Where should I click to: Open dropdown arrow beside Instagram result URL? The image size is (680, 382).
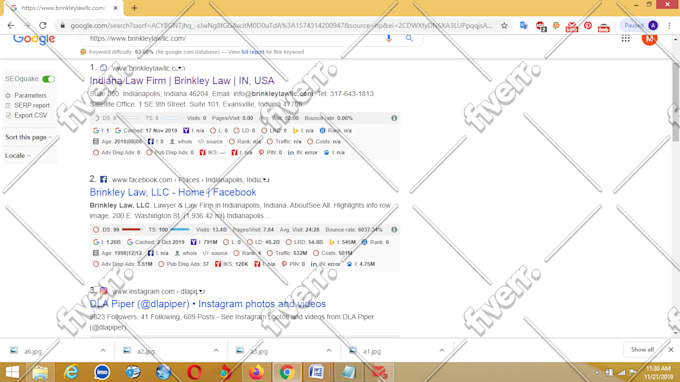pyautogui.click(x=201, y=291)
